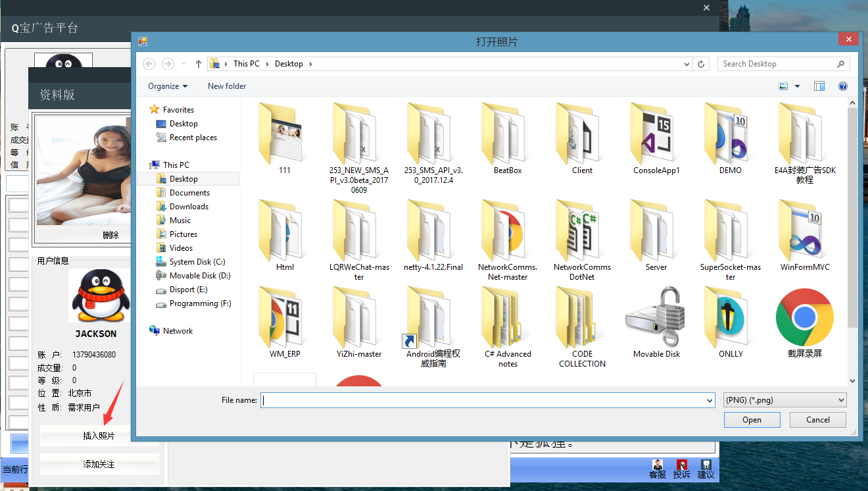The height and width of the screenshot is (491, 868).
Task: Click the Help question mark icon
Action: 842,86
